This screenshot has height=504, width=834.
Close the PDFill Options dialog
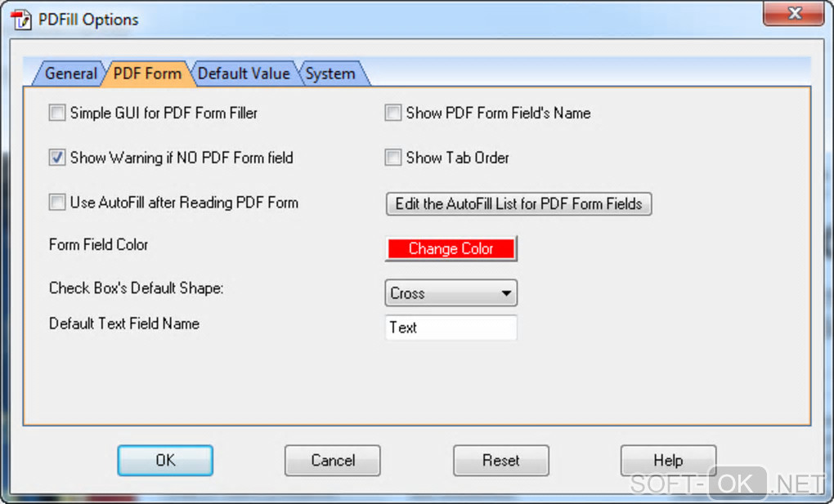pyautogui.click(x=794, y=13)
